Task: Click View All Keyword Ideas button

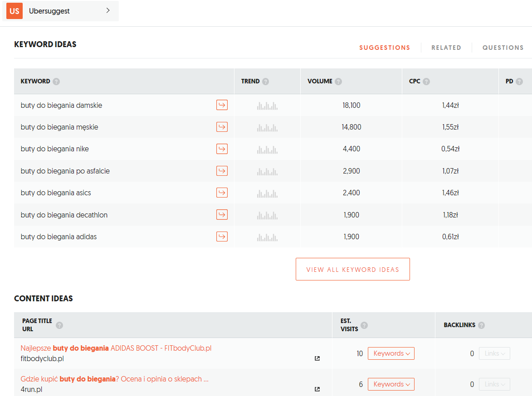Action: [x=352, y=269]
